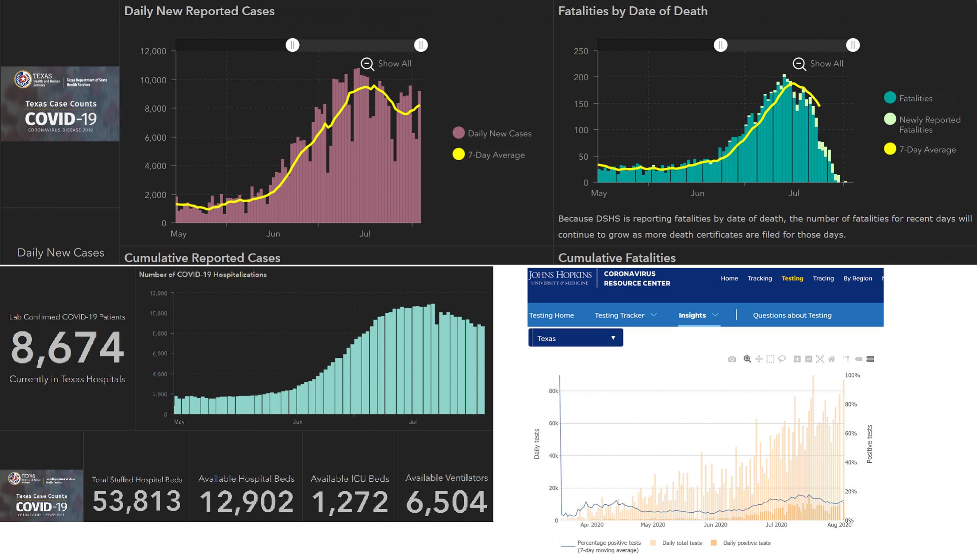Expand the Insights menu chevron
The image size is (977, 560).
pos(715,315)
